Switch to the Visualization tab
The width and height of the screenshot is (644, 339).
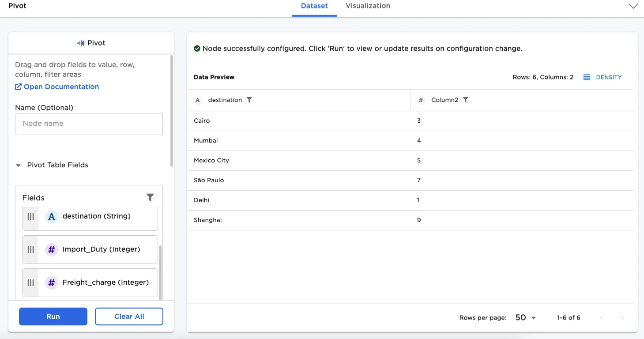(368, 6)
